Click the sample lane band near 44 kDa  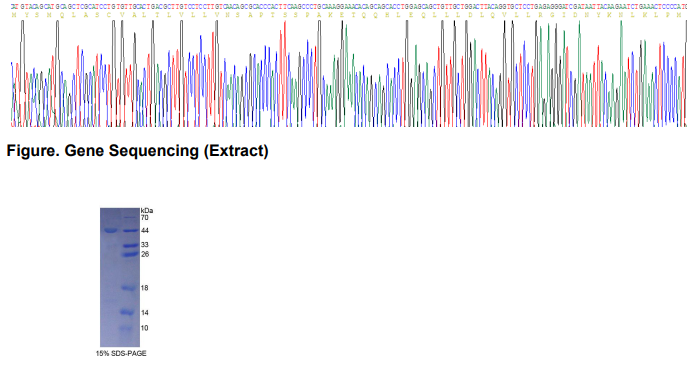[110, 230]
